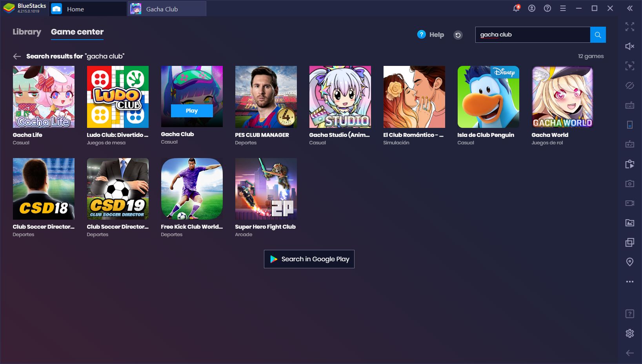The height and width of the screenshot is (364, 642).
Task: Click the sidebar help box question icon
Action: [x=630, y=314]
